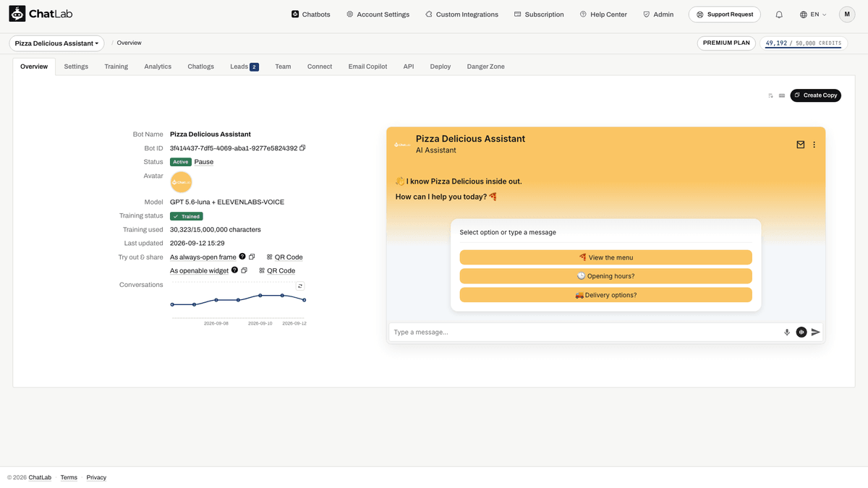Open the notifications bell
The width and height of the screenshot is (868, 488).
click(779, 14)
